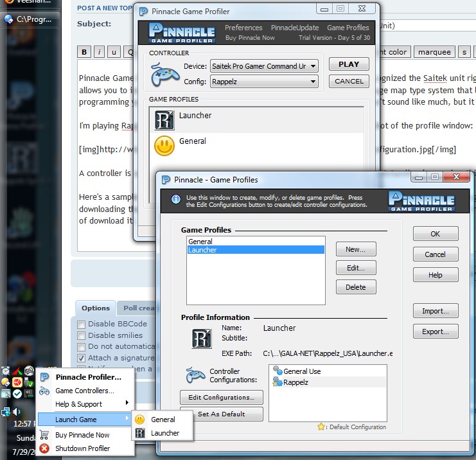Choose Game Controllers... from tray menu
This screenshot has width=476, height=460.
[86, 391]
